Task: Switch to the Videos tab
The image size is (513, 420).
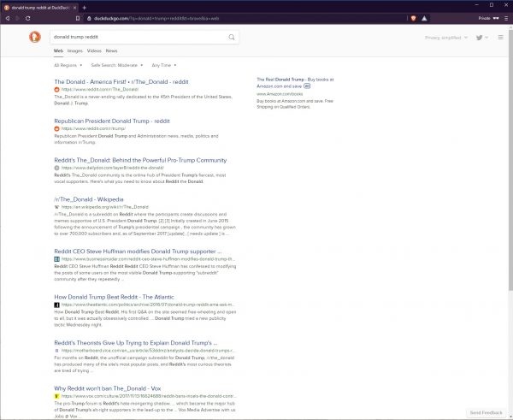Action: click(x=94, y=51)
